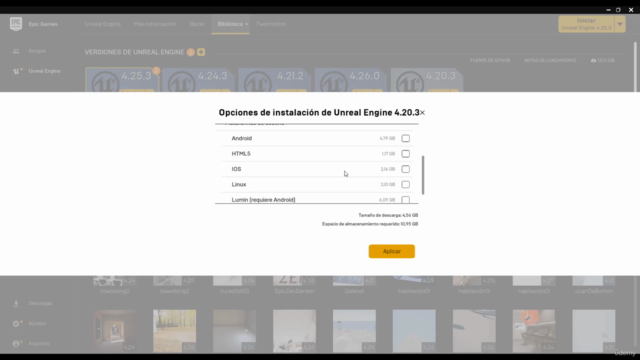Click the alert badge on the 4.25.3 card

pos(156,71)
